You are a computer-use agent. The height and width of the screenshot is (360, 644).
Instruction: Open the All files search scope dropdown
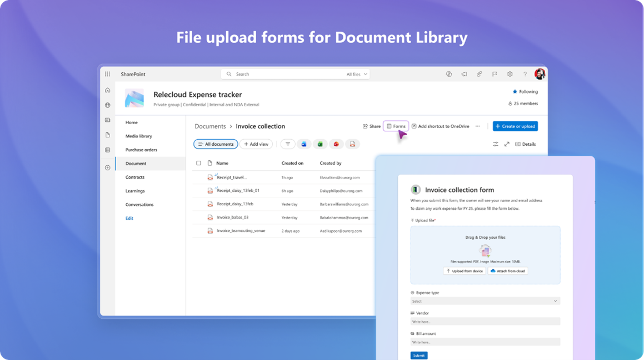(x=357, y=74)
